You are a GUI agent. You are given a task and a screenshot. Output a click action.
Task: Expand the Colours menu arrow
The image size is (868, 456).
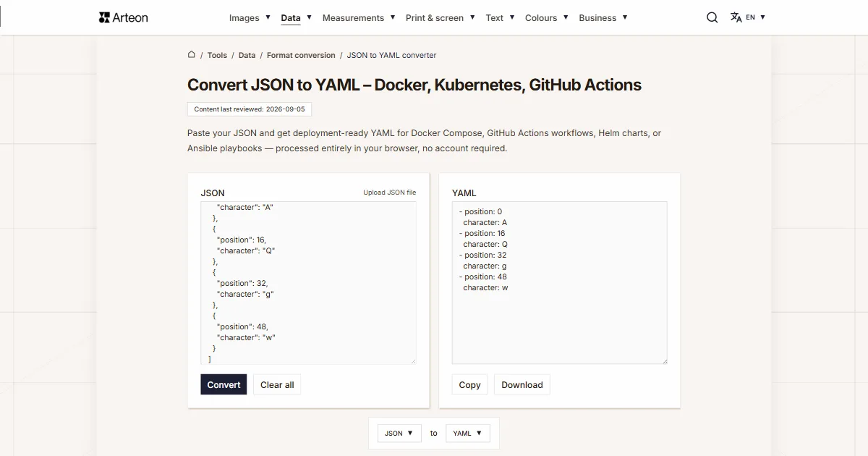(566, 17)
